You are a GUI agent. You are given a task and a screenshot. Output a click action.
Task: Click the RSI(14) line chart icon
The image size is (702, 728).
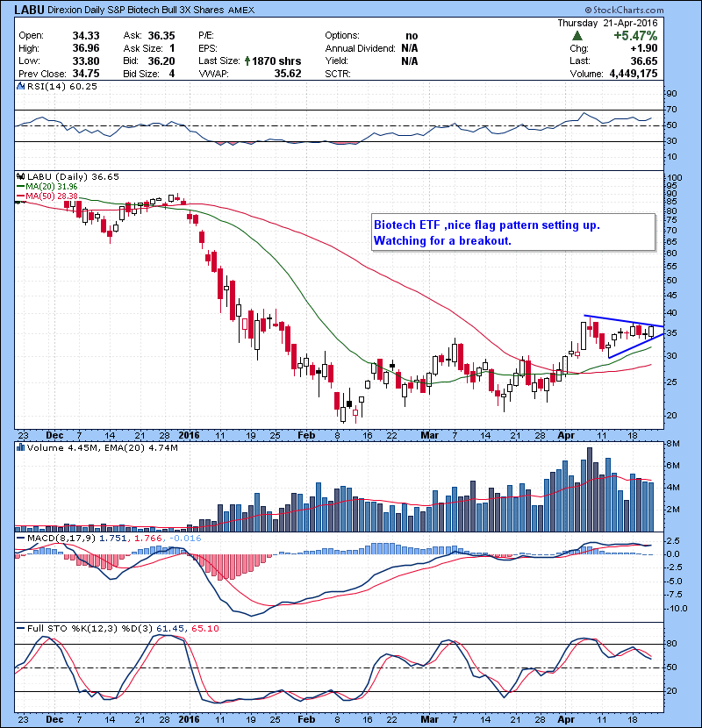tap(18, 87)
